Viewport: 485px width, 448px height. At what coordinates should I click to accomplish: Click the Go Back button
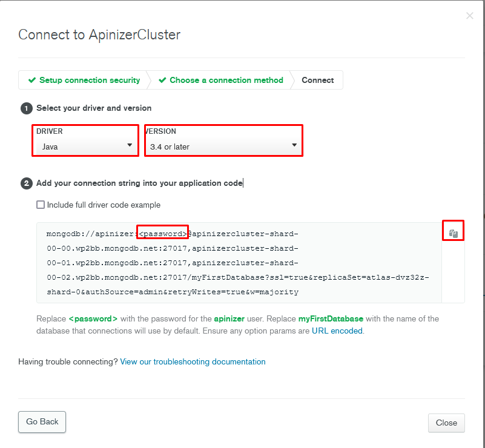(42, 422)
